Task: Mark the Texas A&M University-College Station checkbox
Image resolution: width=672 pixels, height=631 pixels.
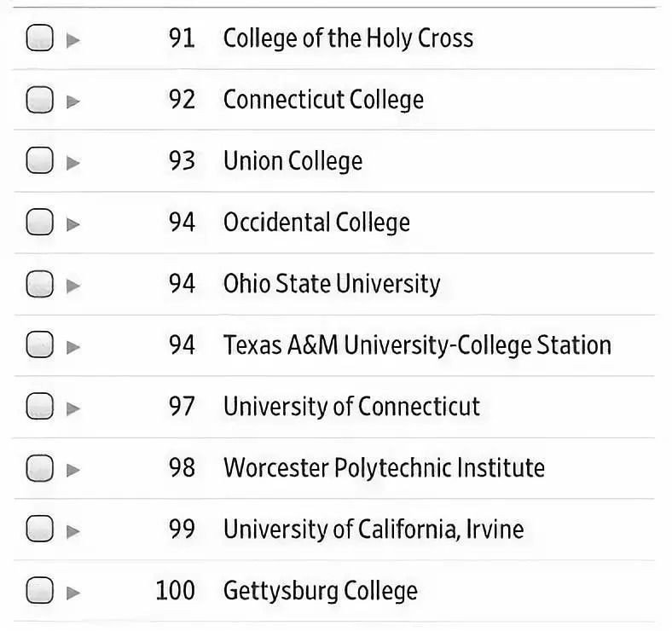Action: pyautogui.click(x=39, y=345)
